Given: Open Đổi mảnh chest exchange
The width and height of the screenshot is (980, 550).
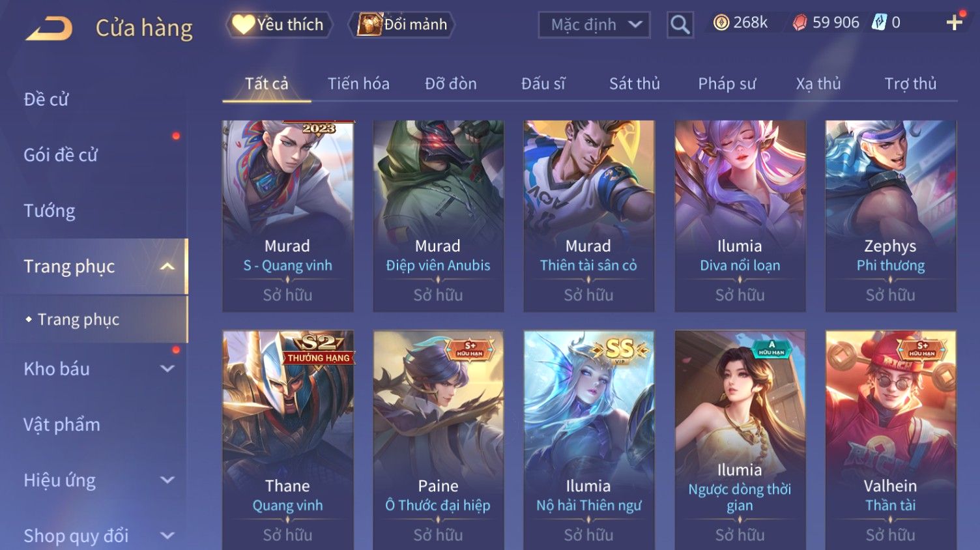Looking at the screenshot, I should (x=403, y=25).
